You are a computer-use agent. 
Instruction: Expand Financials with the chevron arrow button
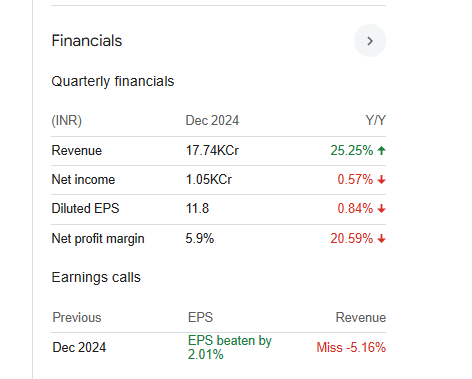tap(370, 41)
